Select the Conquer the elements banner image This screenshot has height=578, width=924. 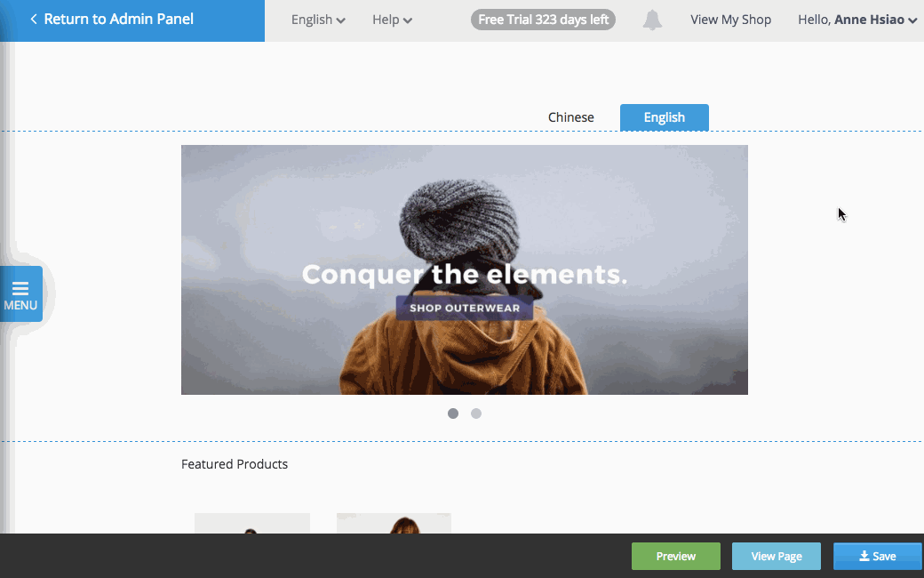point(465,269)
